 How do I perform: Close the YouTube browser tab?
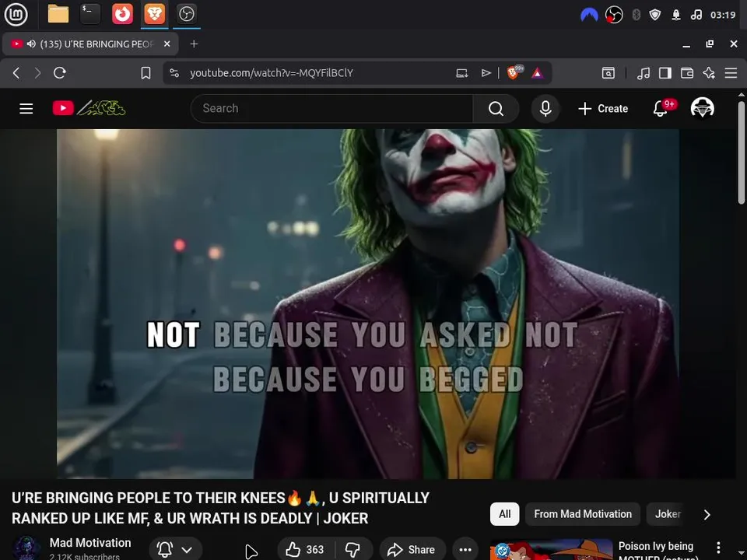coord(167,44)
